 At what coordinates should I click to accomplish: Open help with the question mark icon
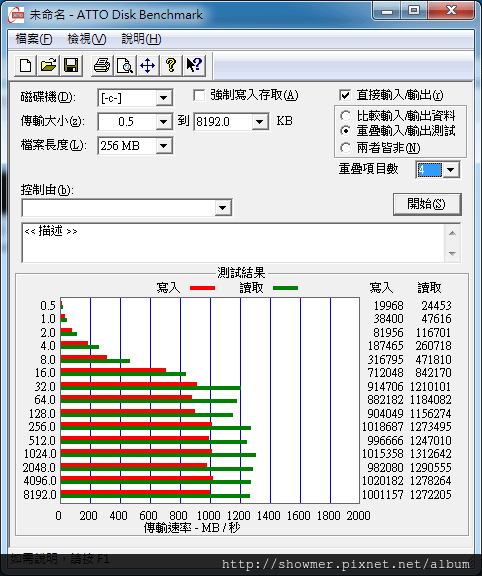coord(171,66)
